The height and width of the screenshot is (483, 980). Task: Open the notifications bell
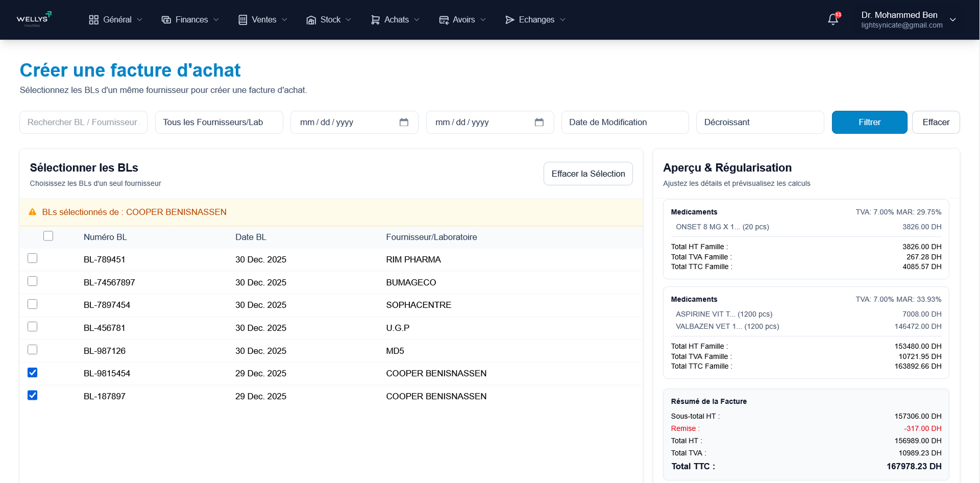833,19
